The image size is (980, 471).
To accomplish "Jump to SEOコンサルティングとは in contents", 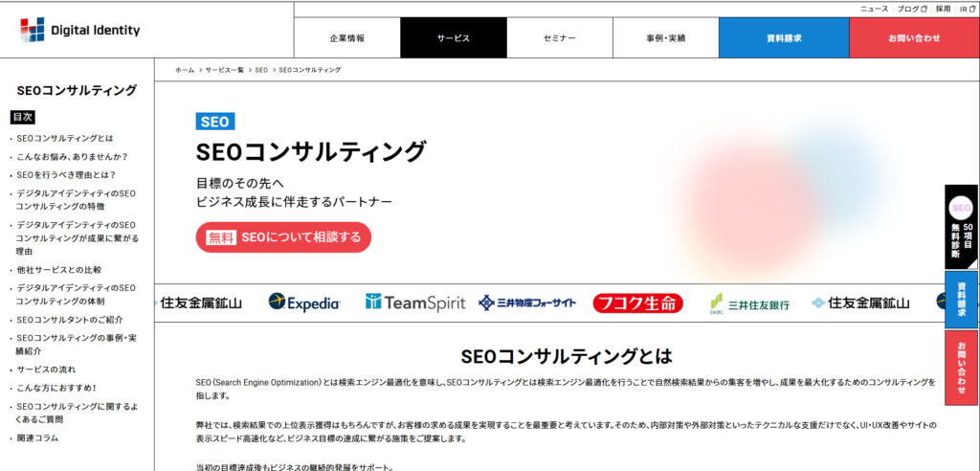I will 66,138.
